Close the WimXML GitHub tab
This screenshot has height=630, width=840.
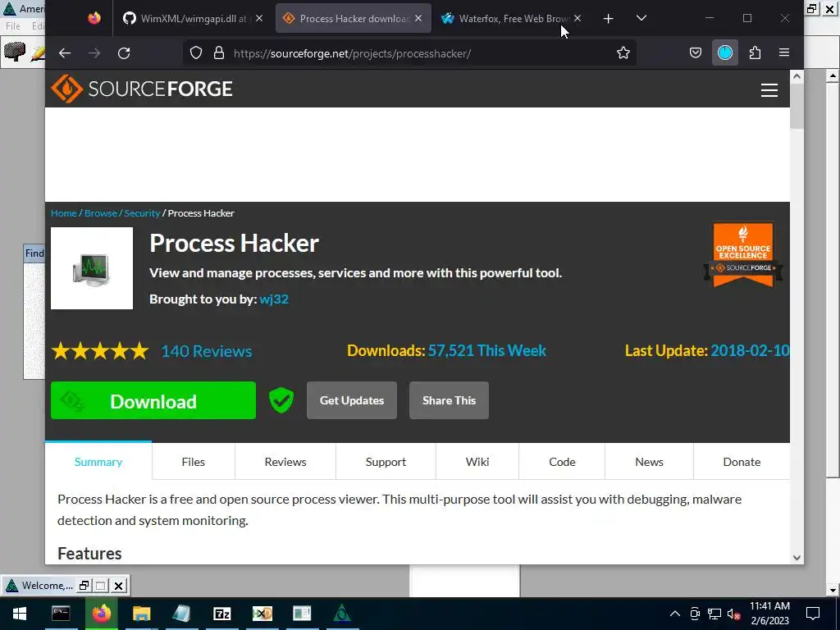click(x=259, y=18)
